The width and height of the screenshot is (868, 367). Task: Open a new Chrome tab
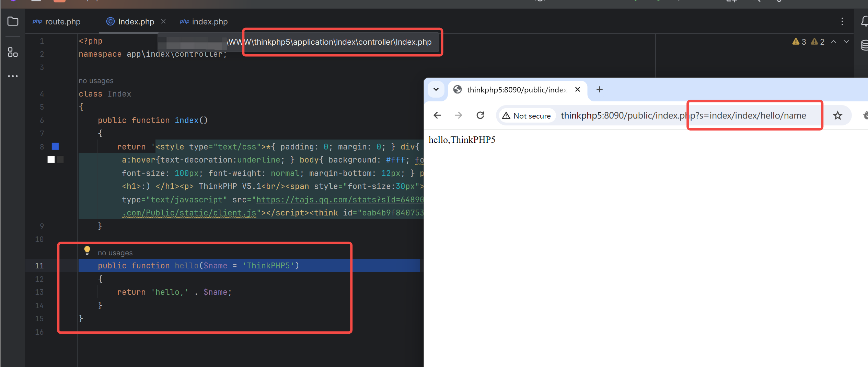pyautogui.click(x=599, y=89)
